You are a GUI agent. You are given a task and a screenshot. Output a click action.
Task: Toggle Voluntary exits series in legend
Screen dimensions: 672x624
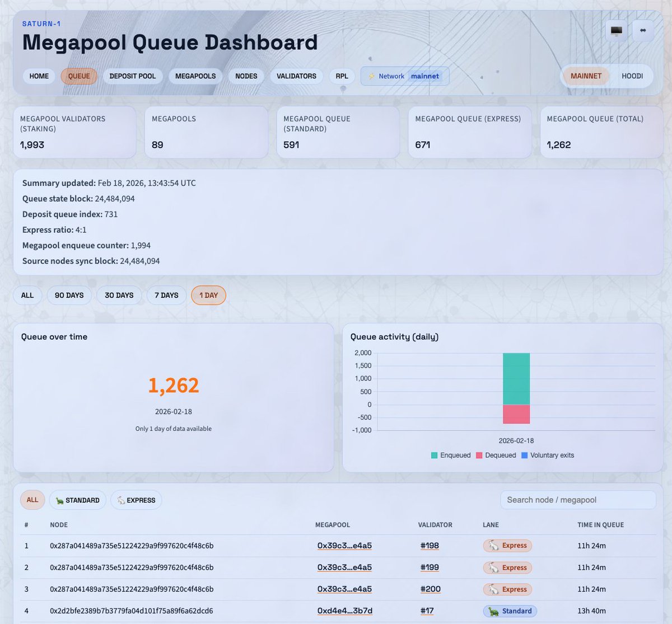tap(547, 456)
